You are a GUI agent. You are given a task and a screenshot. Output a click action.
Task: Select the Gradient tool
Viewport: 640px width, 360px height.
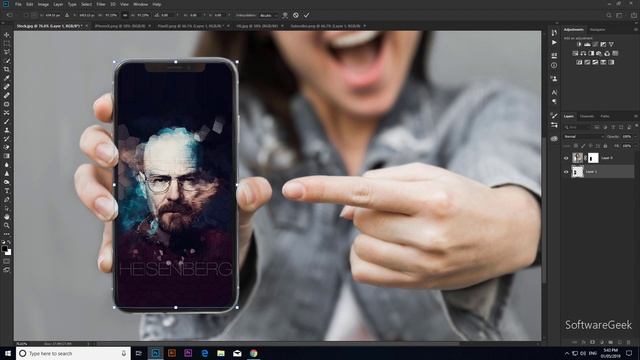pyautogui.click(x=7, y=156)
